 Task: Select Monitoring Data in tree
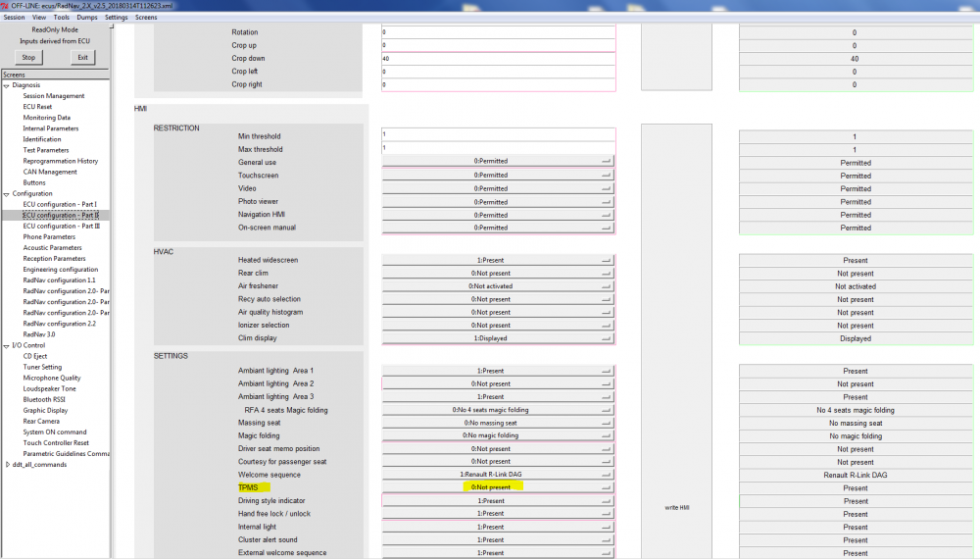47,118
